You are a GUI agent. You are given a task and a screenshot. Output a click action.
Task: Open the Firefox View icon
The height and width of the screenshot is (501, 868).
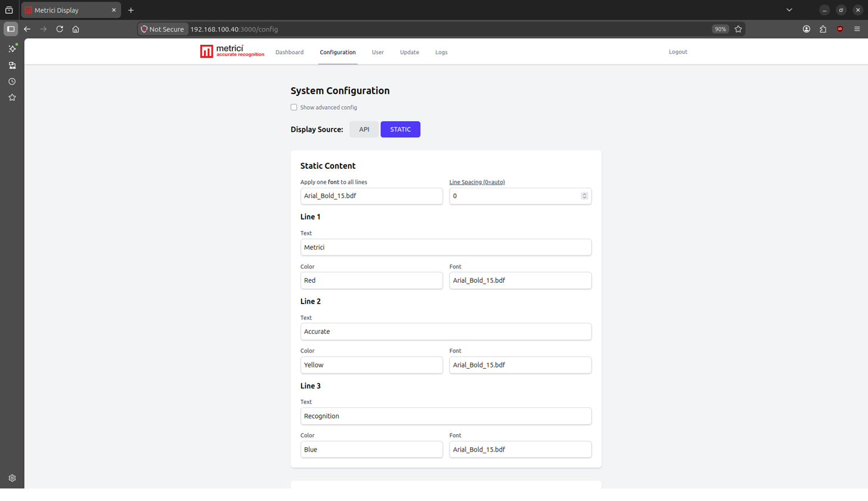pyautogui.click(x=9, y=10)
